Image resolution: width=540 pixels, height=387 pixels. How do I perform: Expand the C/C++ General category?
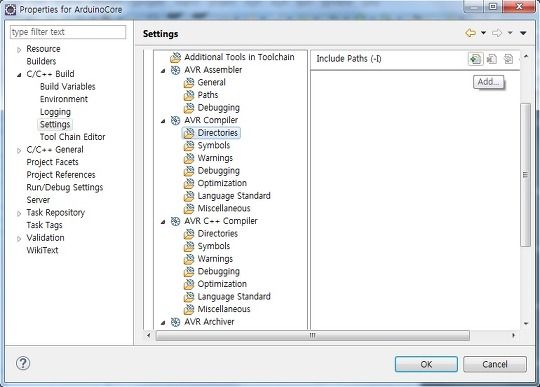pos(19,150)
